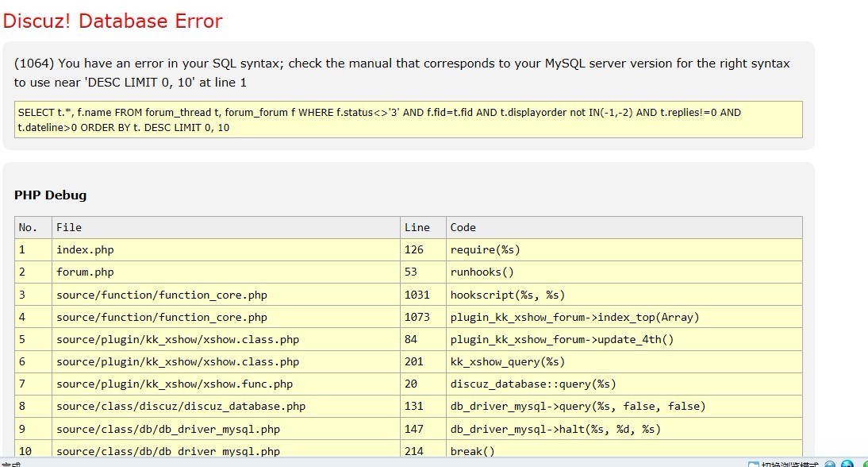Click the 'update_4th()' code cell
868x467 pixels.
click(624, 339)
